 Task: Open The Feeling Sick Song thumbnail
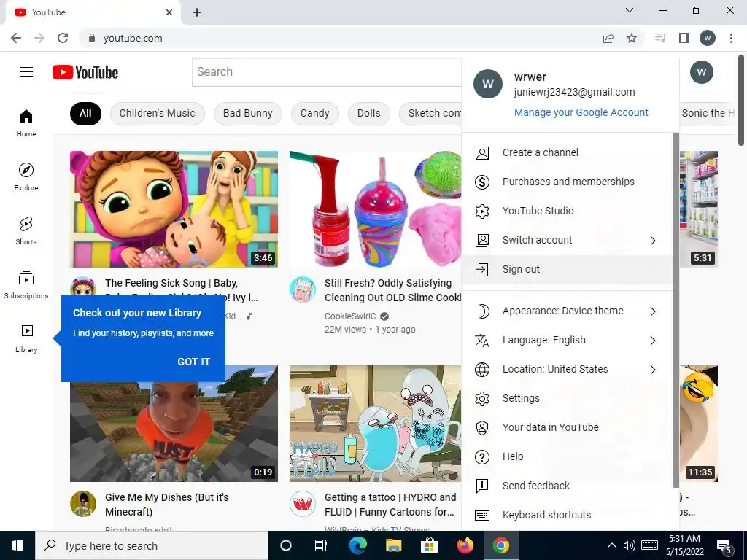(174, 209)
